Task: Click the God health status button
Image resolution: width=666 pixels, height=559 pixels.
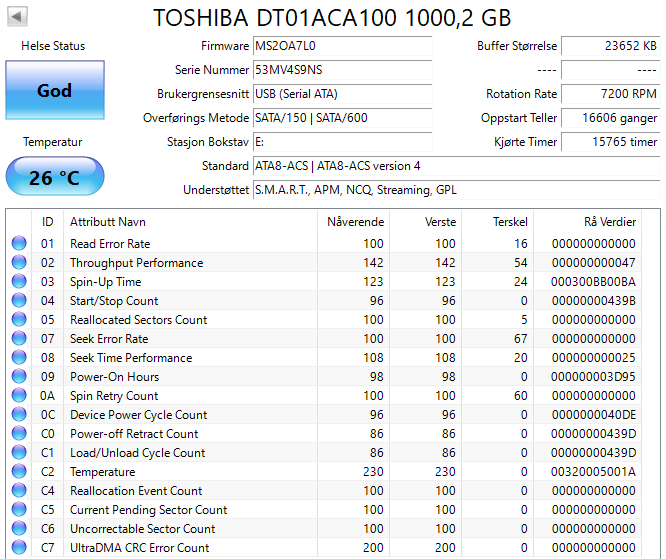Action: coord(54,91)
